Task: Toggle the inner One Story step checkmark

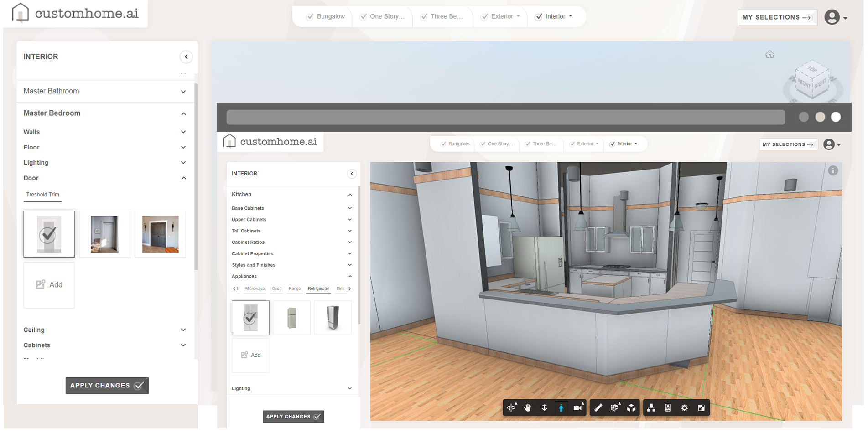Action: pyautogui.click(x=483, y=144)
